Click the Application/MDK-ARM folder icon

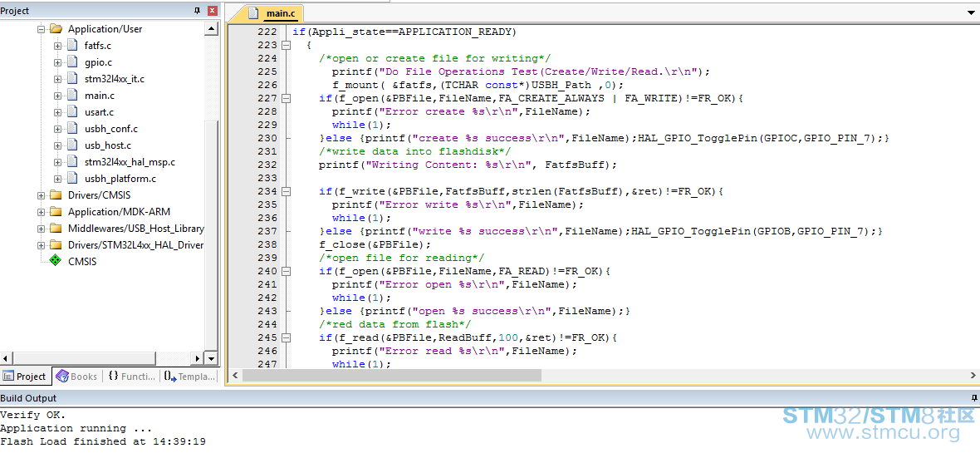coord(56,211)
